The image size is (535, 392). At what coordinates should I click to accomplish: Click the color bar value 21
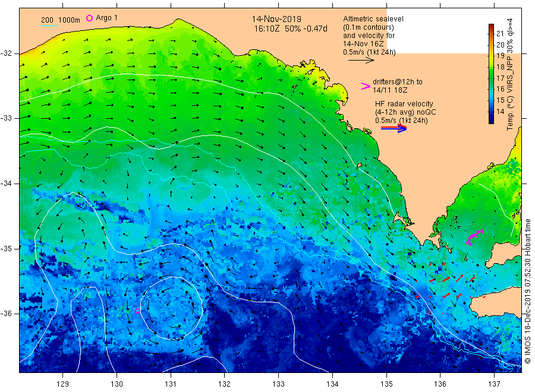tap(500, 33)
